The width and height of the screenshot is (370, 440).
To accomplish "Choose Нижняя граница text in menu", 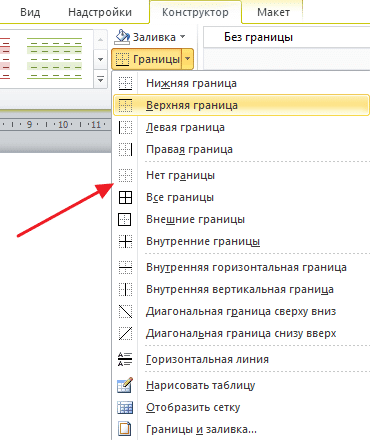I will coord(191,83).
